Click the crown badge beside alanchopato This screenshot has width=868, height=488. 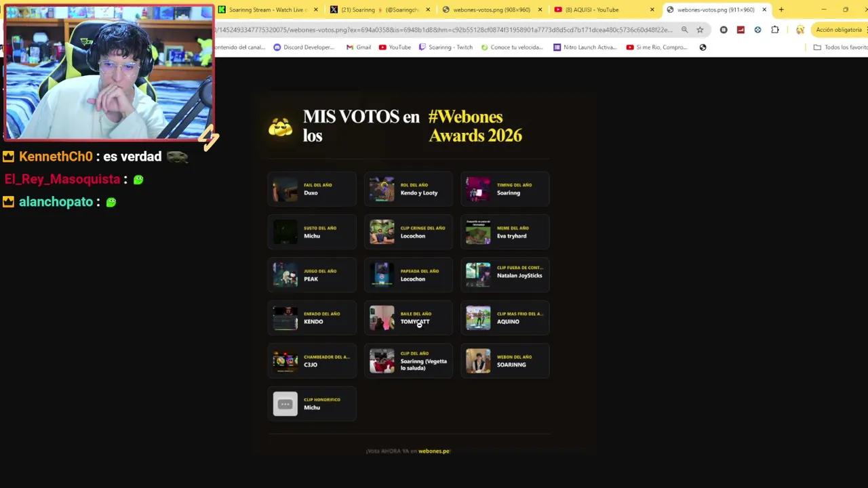[x=8, y=202]
